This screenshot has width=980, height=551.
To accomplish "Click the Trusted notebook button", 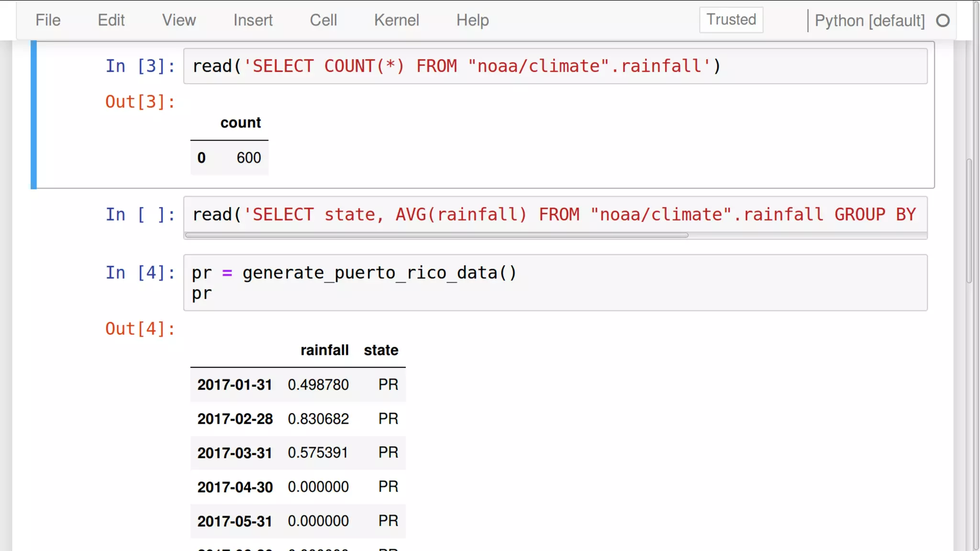I will tap(731, 20).
